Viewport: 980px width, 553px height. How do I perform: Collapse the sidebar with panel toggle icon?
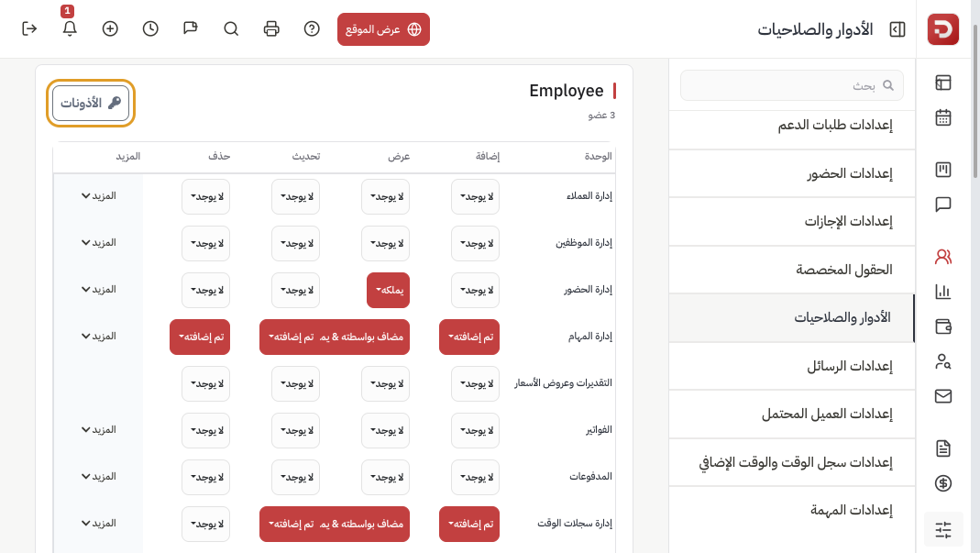(897, 29)
